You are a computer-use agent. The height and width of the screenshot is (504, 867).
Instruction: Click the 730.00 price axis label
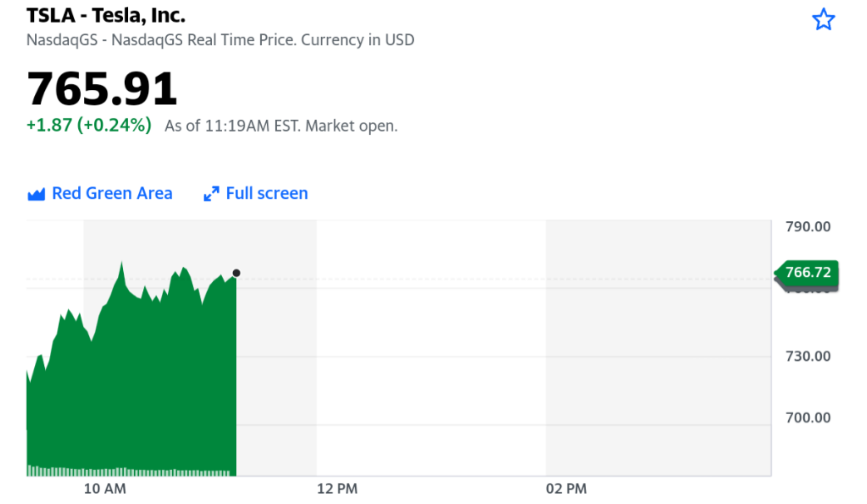click(808, 356)
